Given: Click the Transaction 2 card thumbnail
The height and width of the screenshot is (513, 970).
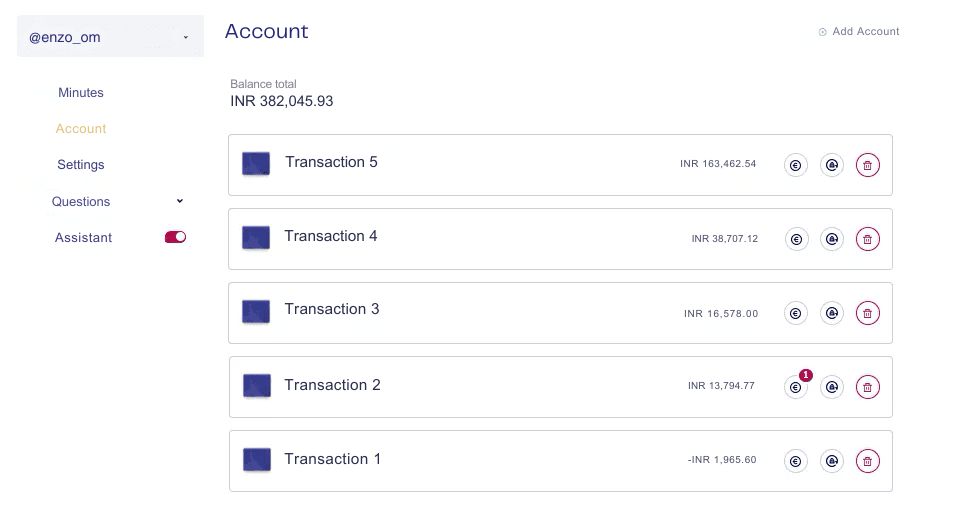Looking at the screenshot, I should (x=257, y=386).
